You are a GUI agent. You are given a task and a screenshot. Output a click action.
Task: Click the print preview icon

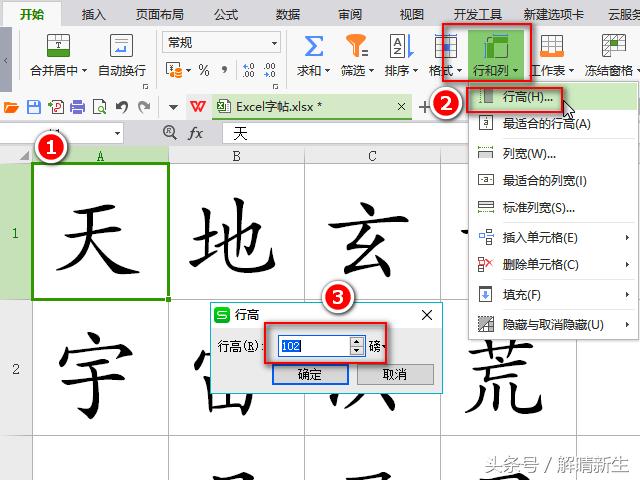[99, 107]
